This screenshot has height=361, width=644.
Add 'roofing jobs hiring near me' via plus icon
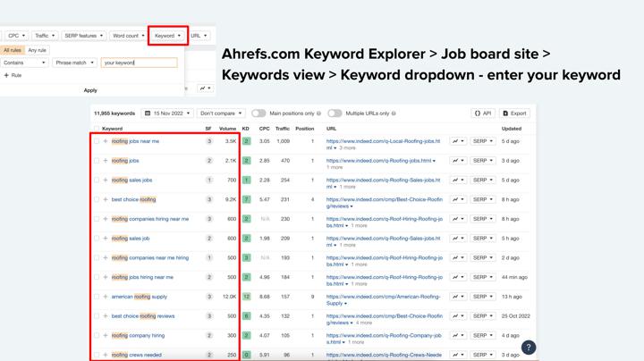[106, 277]
